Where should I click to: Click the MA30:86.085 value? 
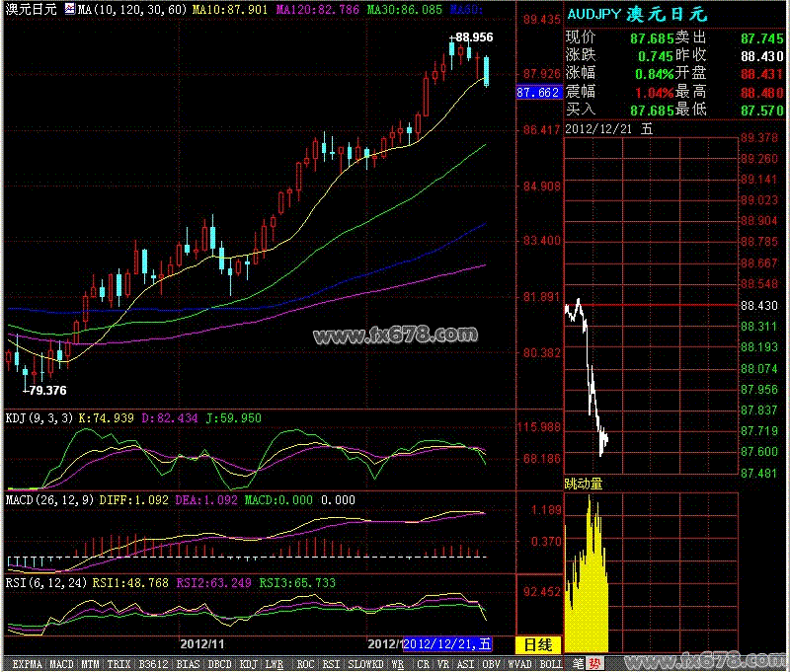tap(405, 9)
